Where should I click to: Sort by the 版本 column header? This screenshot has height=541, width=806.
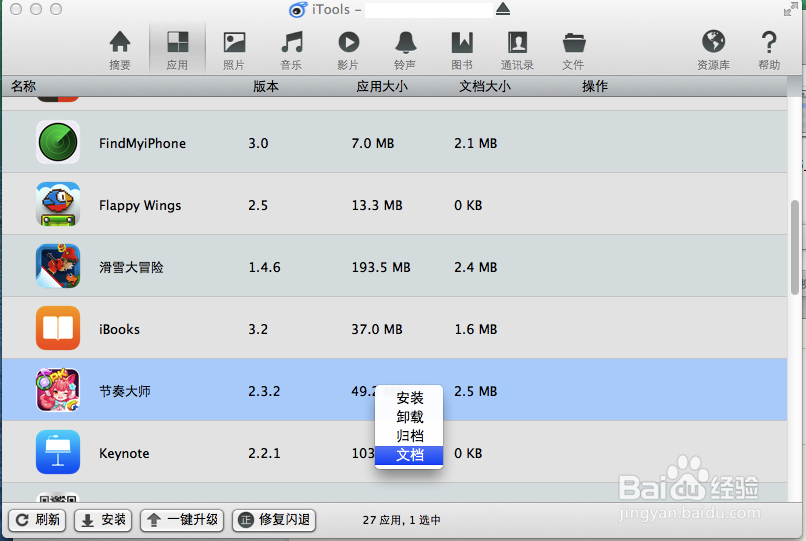click(x=266, y=86)
